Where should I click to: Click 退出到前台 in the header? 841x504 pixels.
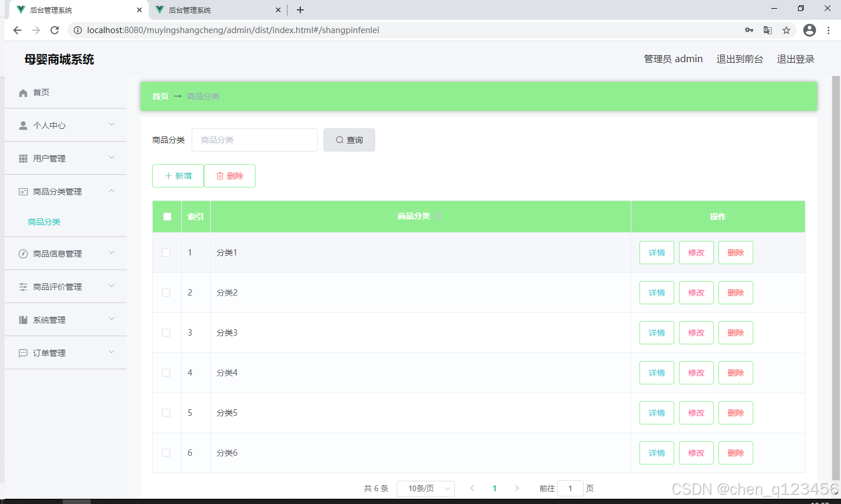(x=740, y=59)
